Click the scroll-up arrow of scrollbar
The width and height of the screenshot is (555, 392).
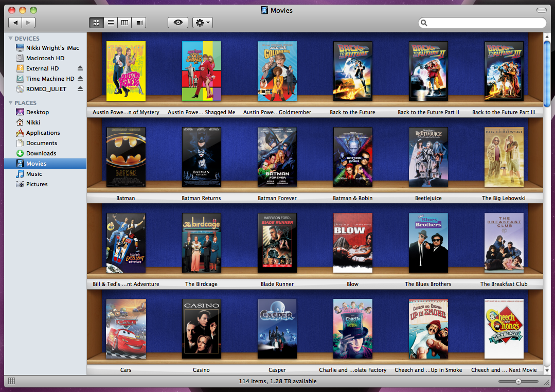pyautogui.click(x=547, y=37)
